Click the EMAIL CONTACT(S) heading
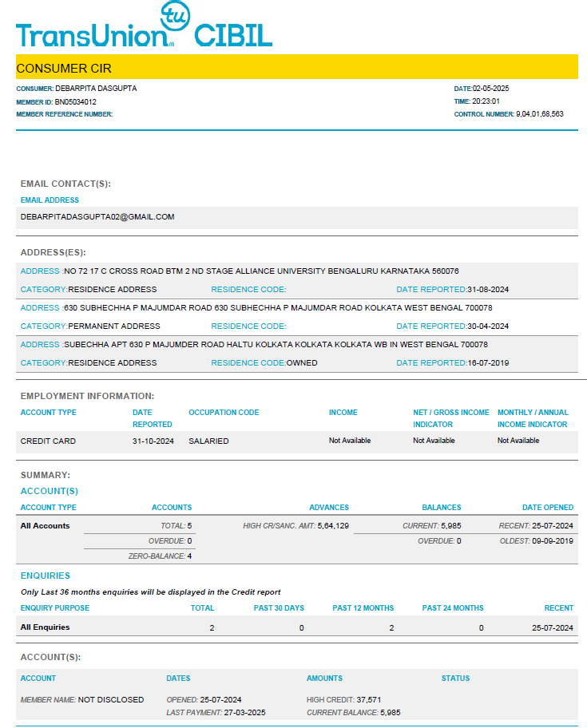587x728 pixels. pyautogui.click(x=65, y=184)
